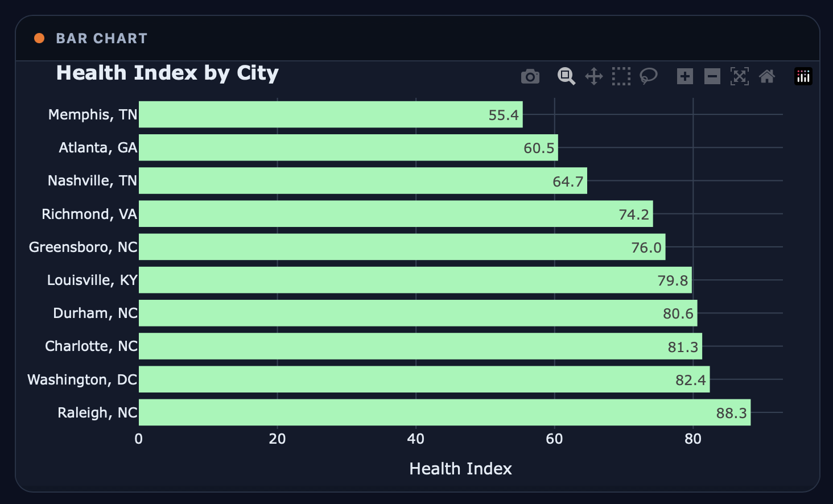
Task: Select the Louisville, KY bar
Action: [415, 280]
